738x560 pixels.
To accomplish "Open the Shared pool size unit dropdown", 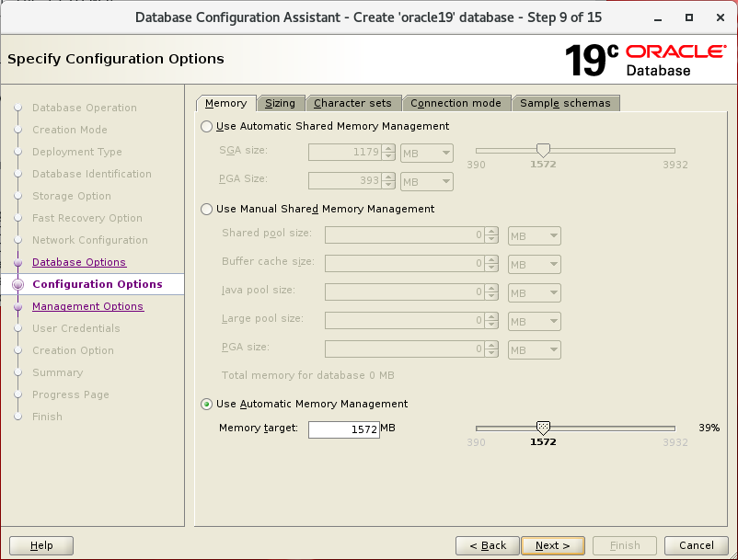I will pos(535,236).
